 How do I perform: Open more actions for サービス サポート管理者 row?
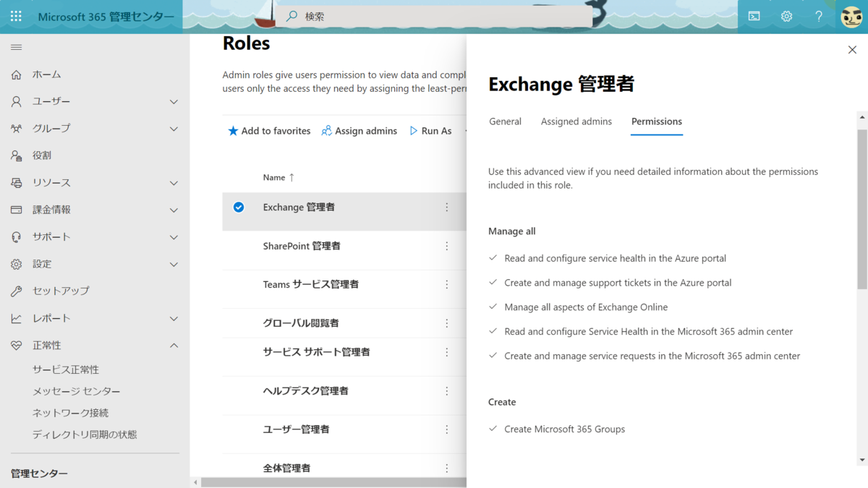point(446,352)
